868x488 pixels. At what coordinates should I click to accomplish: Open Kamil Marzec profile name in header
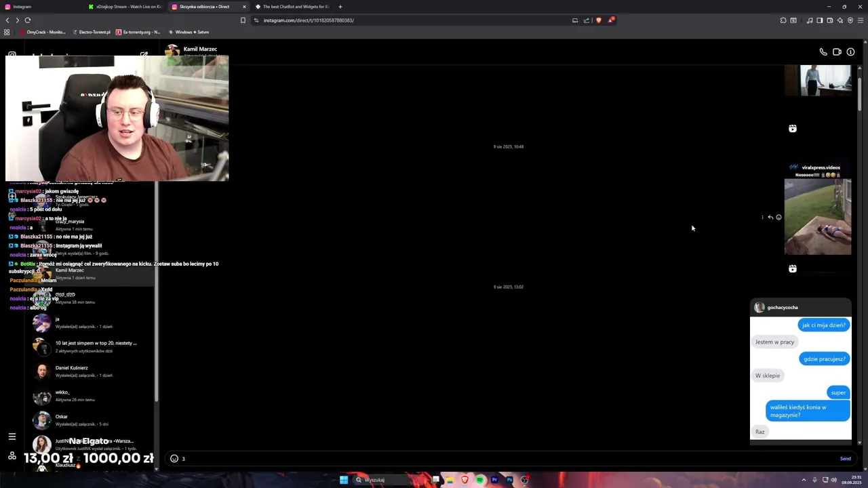pyautogui.click(x=200, y=49)
